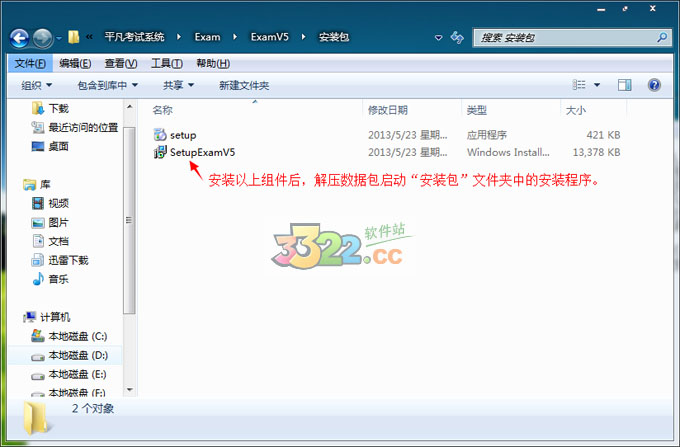Select 库 in navigation pane
This screenshot has width=680, height=447.
point(45,185)
